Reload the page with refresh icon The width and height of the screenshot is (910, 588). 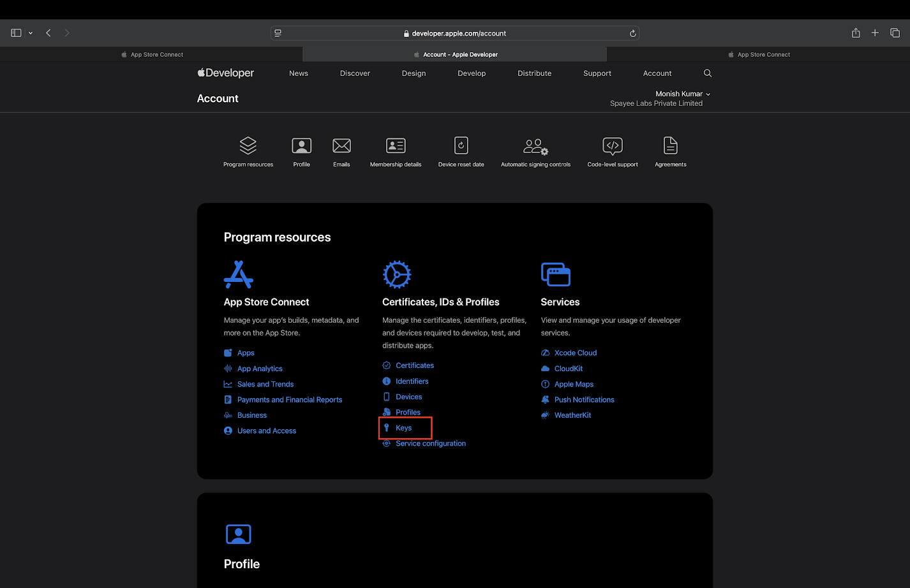[x=632, y=34]
